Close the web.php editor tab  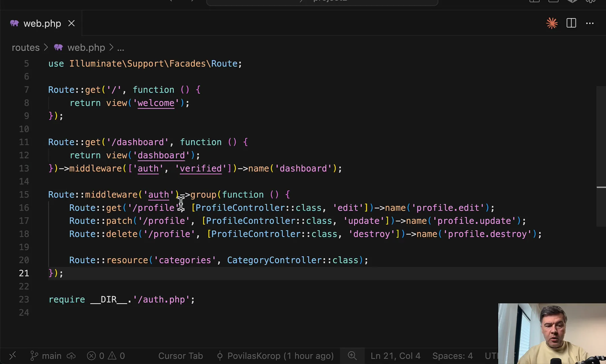(71, 23)
